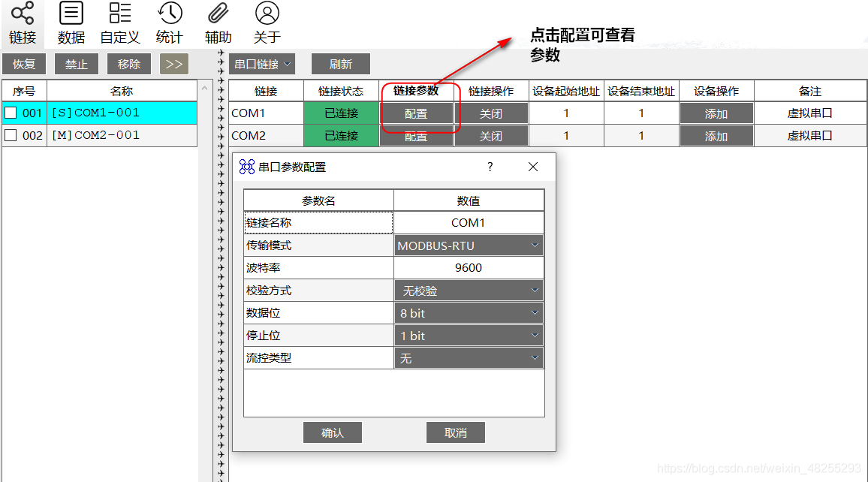Close the 串口参数配置 dialog
The height and width of the screenshot is (482, 868).
point(533,167)
